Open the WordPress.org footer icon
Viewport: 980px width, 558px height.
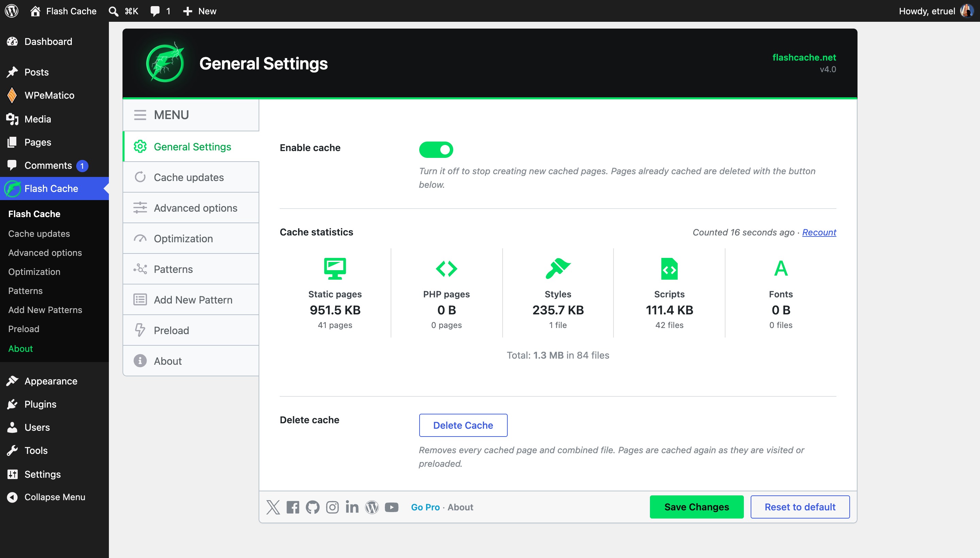point(372,507)
